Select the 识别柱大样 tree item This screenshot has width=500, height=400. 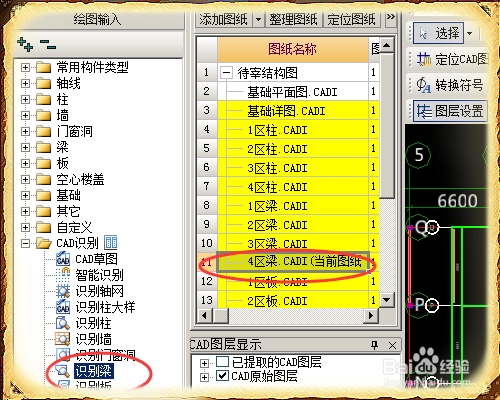pos(105,307)
